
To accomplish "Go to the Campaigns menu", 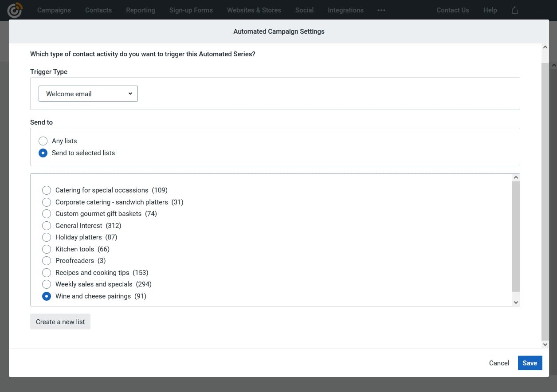I will pyautogui.click(x=54, y=10).
